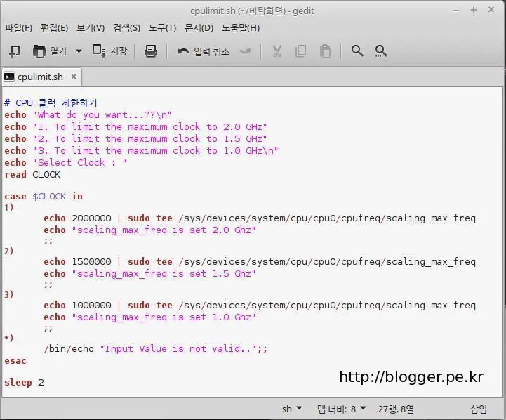Viewport: 506px width, 420px height.
Task: Maximize the gedit window
Action: [x=474, y=10]
